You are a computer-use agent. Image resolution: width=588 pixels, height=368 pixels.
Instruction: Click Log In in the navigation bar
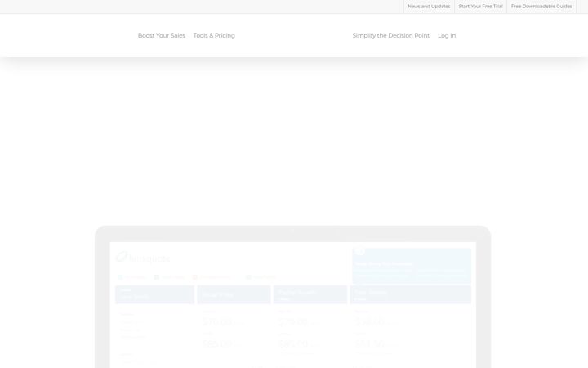pos(447,35)
